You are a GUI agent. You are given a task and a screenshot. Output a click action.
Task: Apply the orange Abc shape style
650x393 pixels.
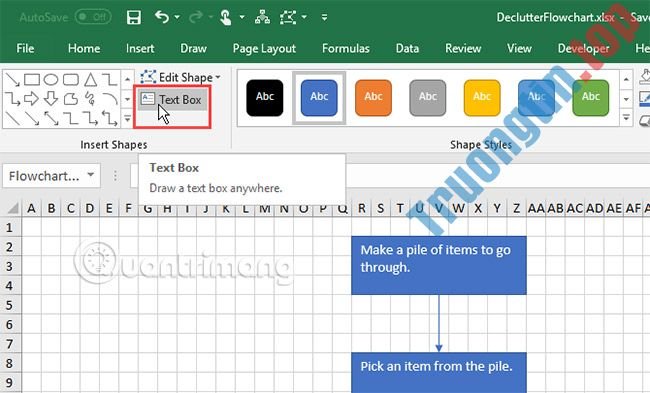[373, 98]
